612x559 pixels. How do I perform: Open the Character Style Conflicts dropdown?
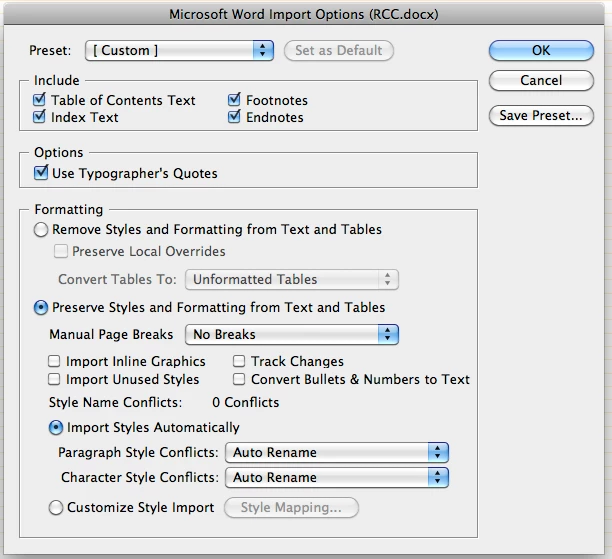coord(336,477)
